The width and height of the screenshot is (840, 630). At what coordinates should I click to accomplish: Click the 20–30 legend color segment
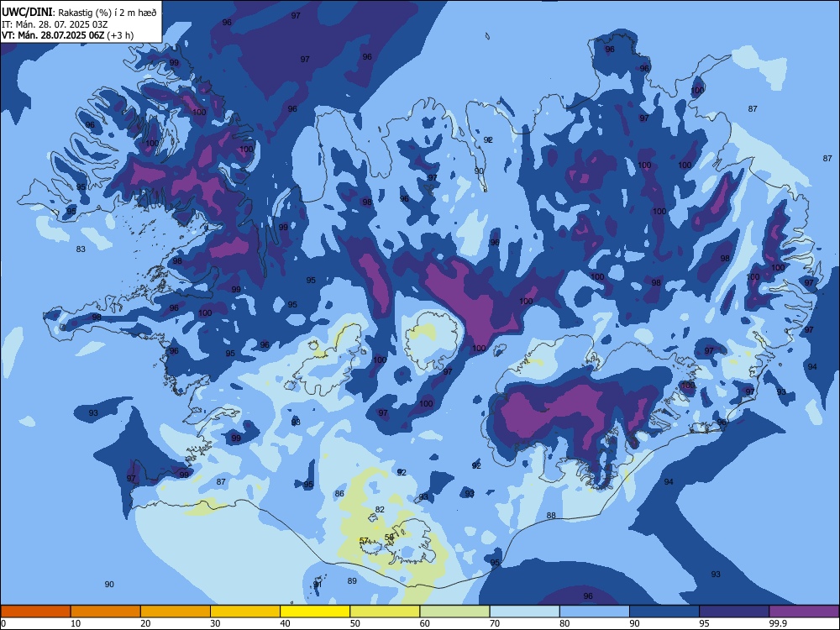pyautogui.click(x=176, y=612)
